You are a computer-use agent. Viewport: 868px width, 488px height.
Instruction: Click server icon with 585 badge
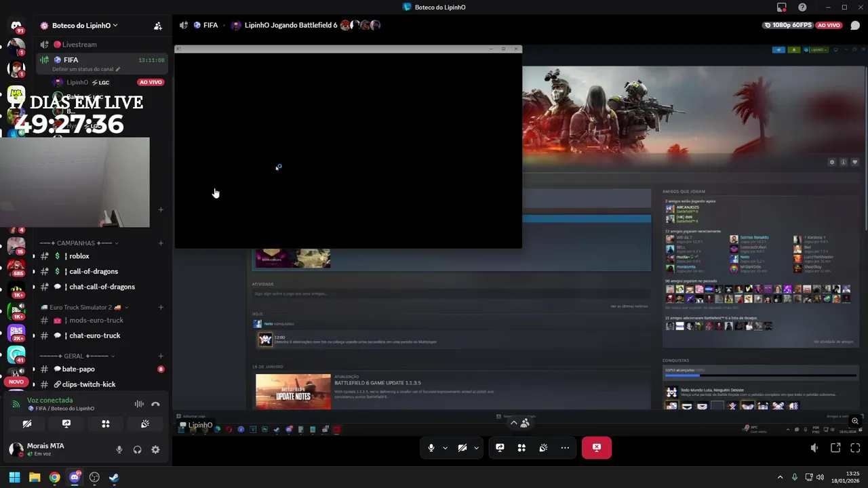coord(16,267)
